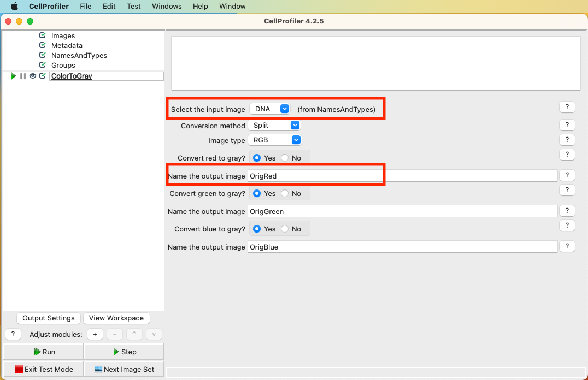Click the OrigGreen output name field
The width and height of the screenshot is (588, 380).
402,211
